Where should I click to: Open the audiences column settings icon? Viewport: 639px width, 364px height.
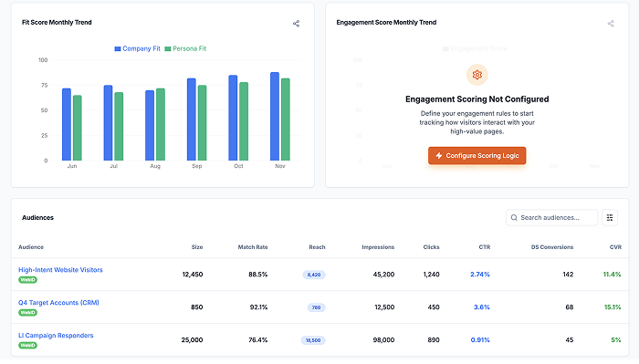[610, 217]
